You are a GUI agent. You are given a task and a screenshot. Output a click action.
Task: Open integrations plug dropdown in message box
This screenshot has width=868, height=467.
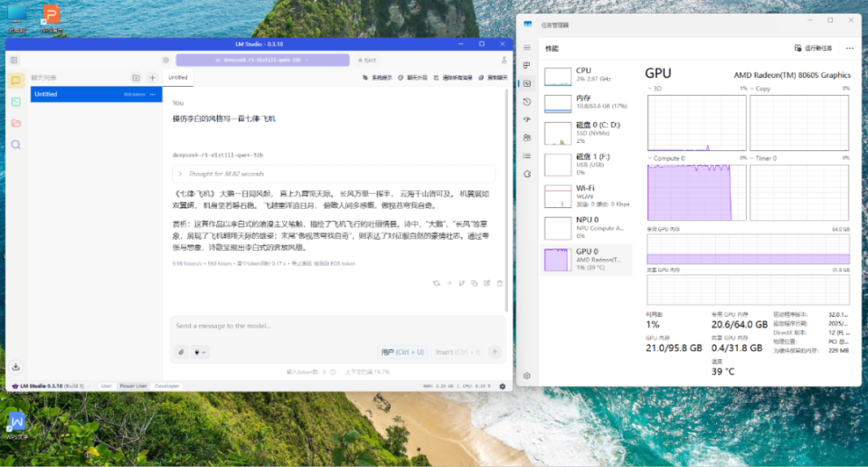[x=200, y=352]
